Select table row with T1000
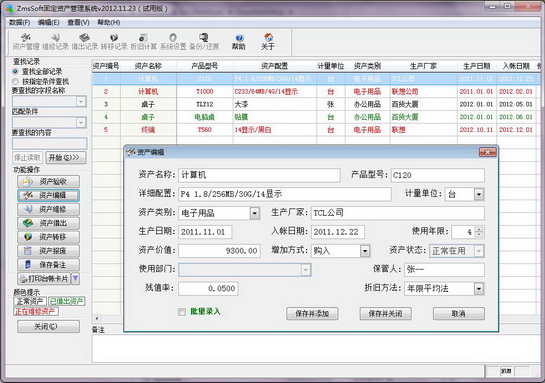This screenshot has height=383, width=545. pyautogui.click(x=315, y=91)
